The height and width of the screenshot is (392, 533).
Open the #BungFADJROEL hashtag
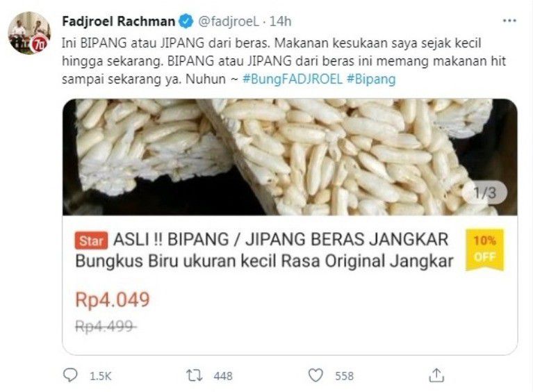coord(292,79)
